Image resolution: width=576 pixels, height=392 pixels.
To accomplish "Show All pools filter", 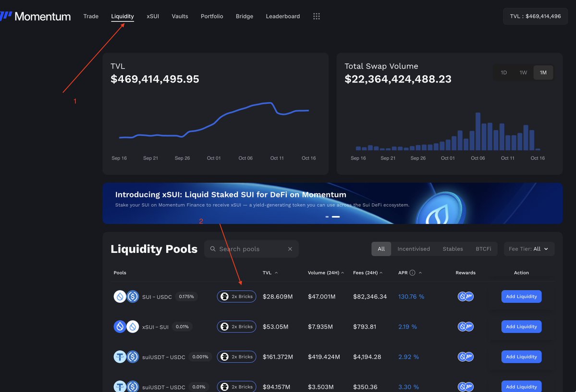I will (381, 249).
